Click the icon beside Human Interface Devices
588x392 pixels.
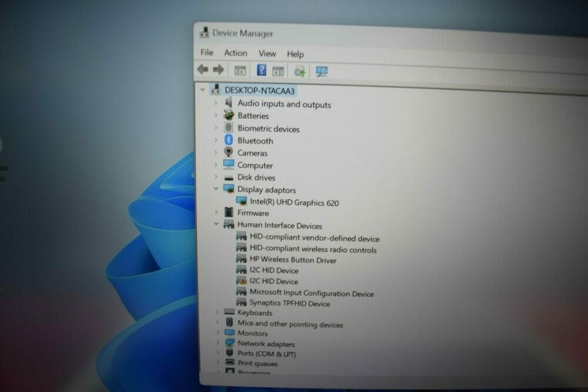tap(228, 225)
